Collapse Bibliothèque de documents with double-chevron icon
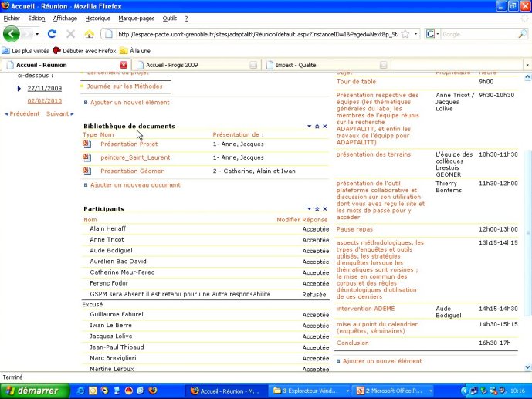 coord(317,126)
